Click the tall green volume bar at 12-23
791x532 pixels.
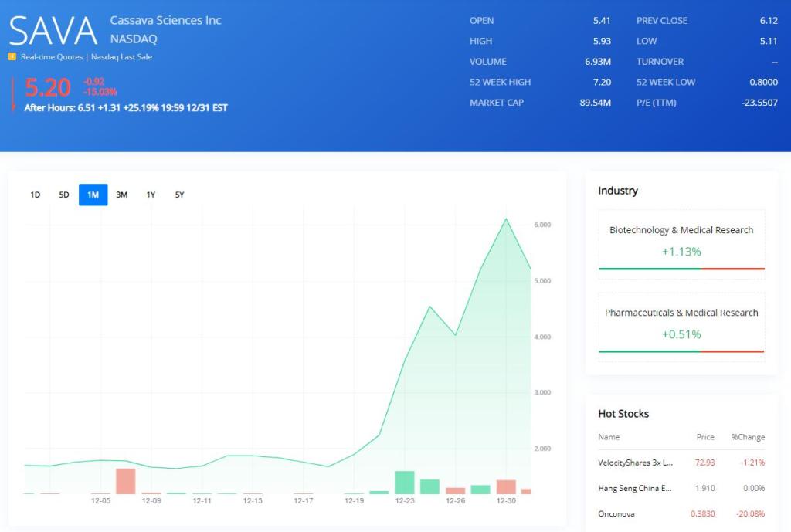click(405, 482)
